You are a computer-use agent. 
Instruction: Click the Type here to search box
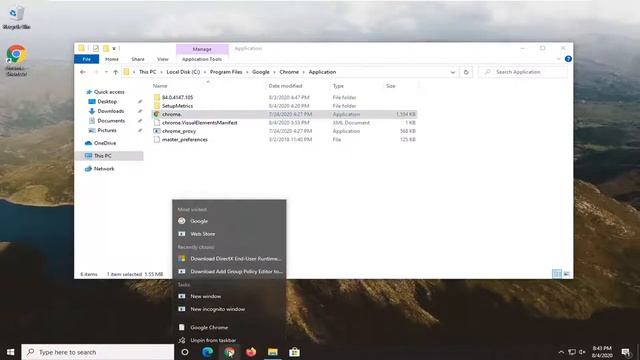[x=98, y=352]
